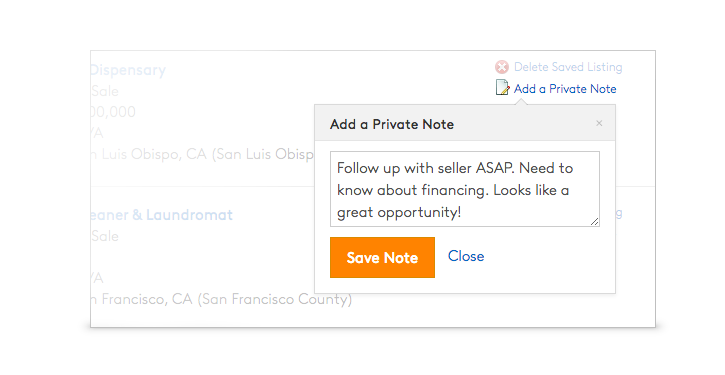Click the Sale label under Laundromat listing
The width and height of the screenshot is (725, 375).
105,236
